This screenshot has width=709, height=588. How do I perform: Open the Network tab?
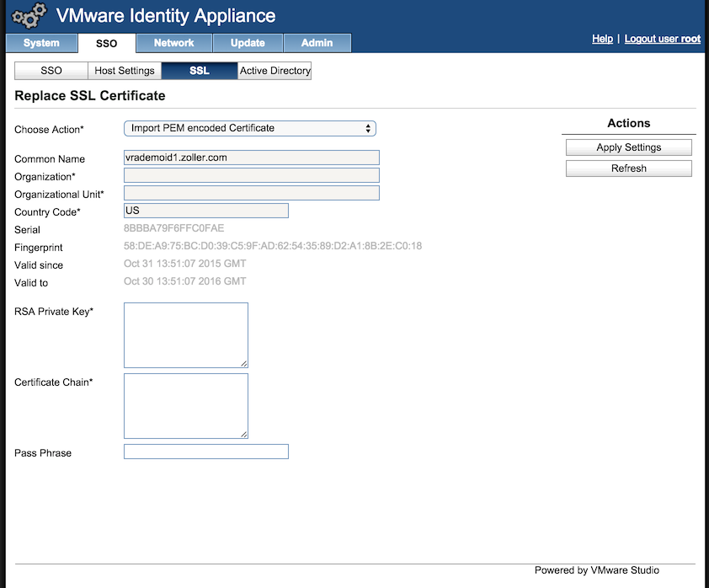pyautogui.click(x=173, y=43)
